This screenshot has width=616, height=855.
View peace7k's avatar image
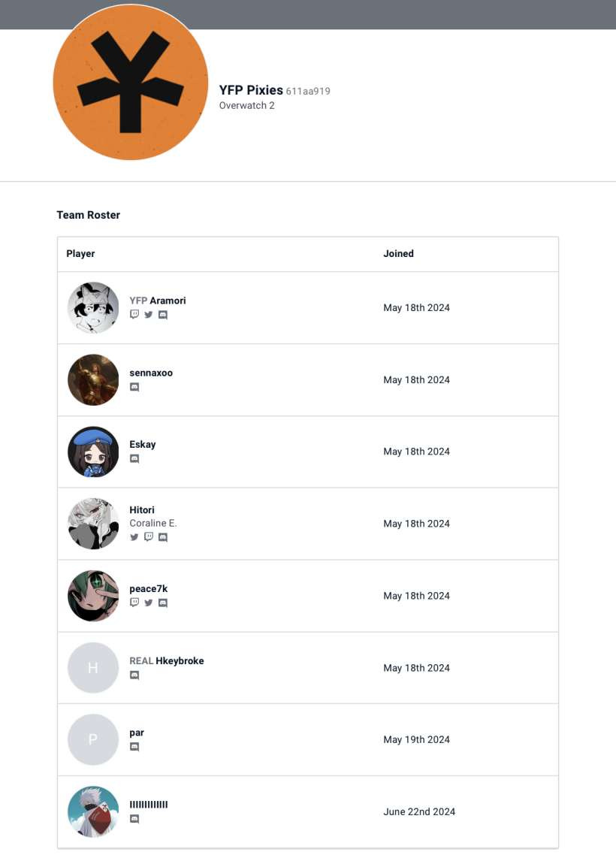tap(93, 596)
